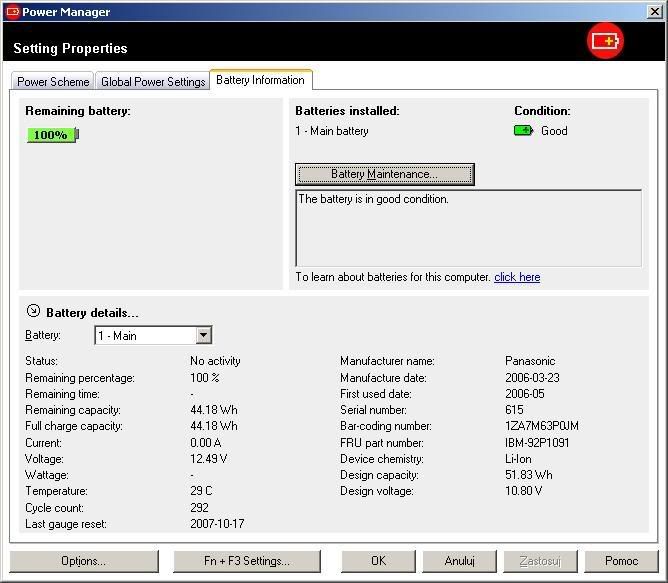Open help via the Pomoc button
Image resolution: width=668 pixels, height=583 pixels.
pos(620,561)
